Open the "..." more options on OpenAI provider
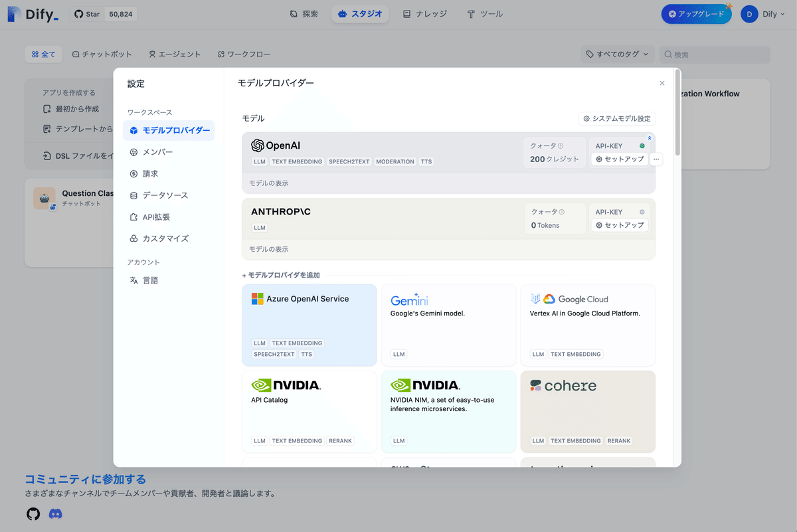Screen dimensions: 797x532 click(656, 159)
